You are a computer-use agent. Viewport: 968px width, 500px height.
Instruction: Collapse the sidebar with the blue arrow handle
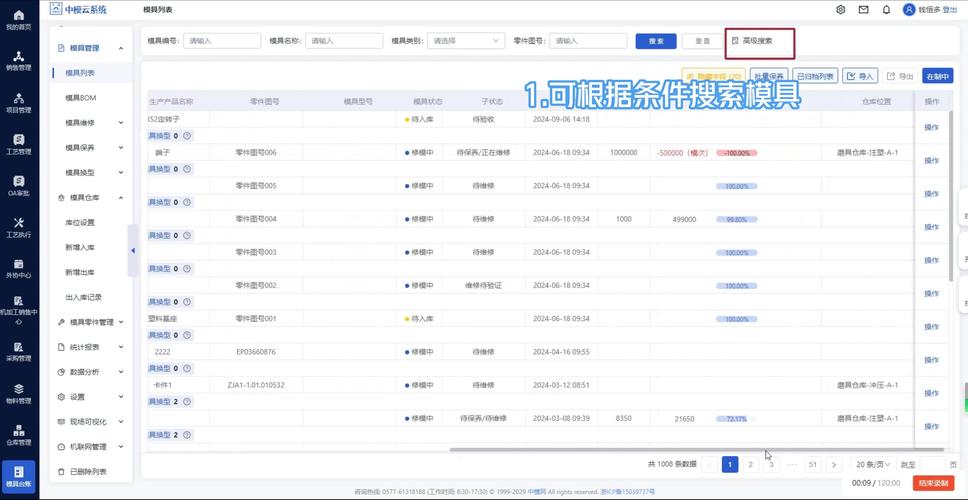click(x=133, y=251)
